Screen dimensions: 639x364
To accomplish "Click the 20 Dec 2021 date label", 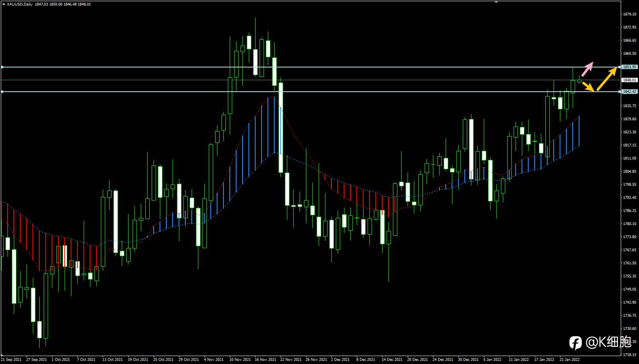I will point(417,360).
